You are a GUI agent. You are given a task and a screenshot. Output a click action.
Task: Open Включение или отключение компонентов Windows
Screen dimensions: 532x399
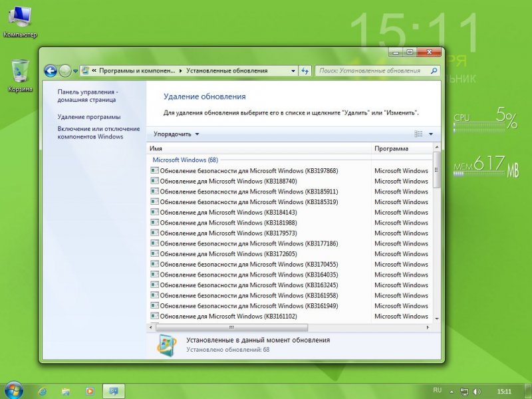pyautogui.click(x=98, y=132)
